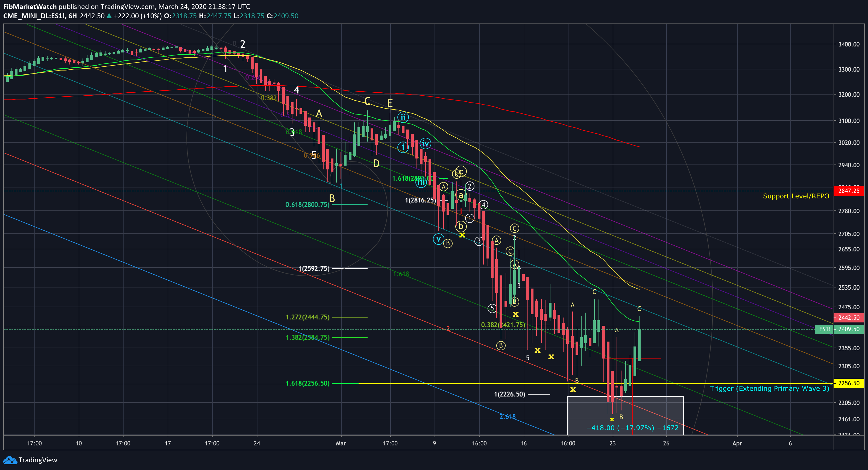Click the 1.272(2444.75) Fibonacci label
The width and height of the screenshot is (868, 470).
point(307,317)
